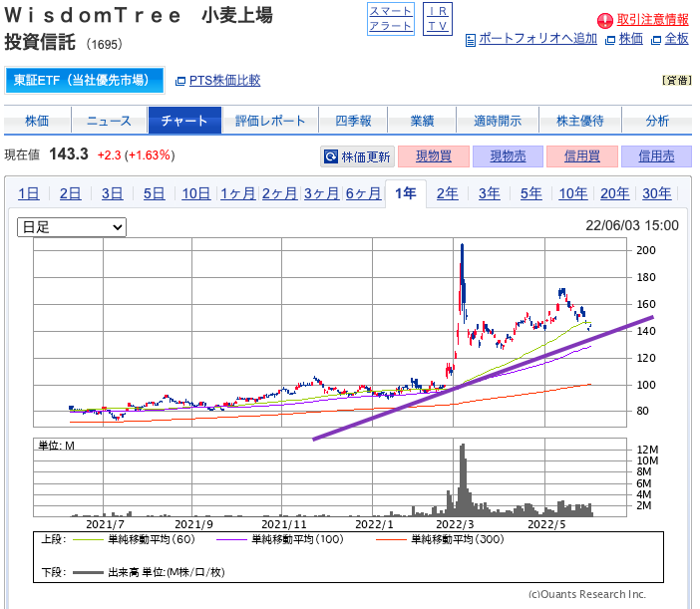700x609 pixels.
Task: Open the 評価レポート tab
Action: point(270,121)
